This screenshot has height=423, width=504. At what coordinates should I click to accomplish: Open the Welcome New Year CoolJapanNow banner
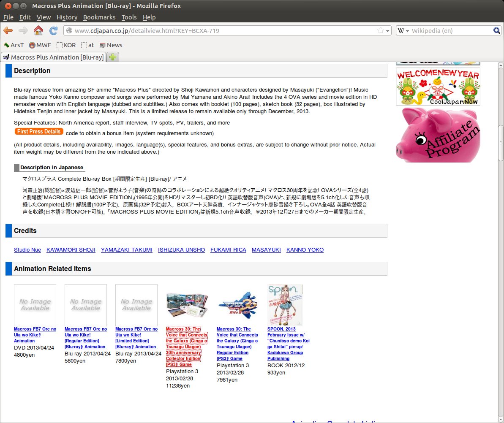point(438,87)
